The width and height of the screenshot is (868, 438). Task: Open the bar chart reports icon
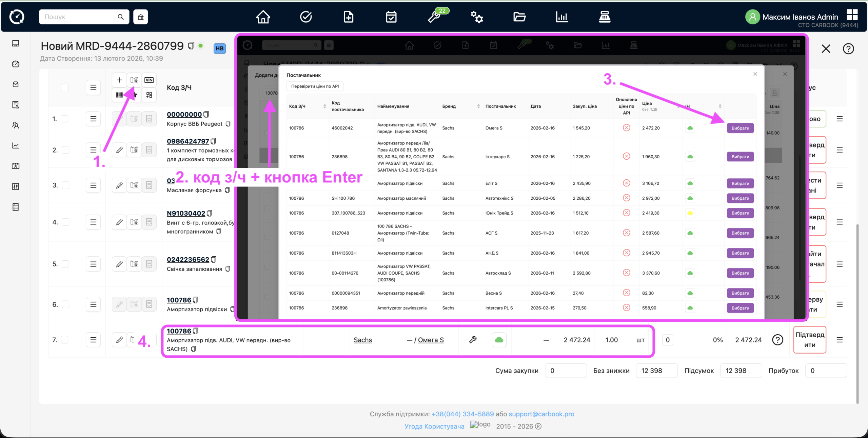pos(562,17)
